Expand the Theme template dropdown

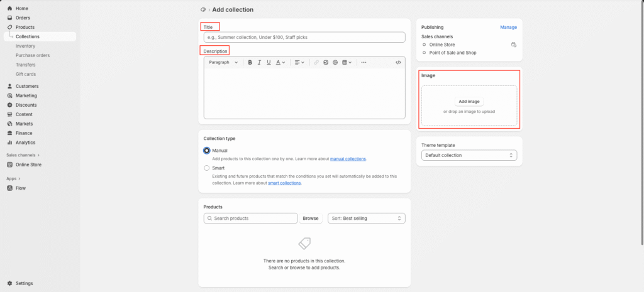tap(469, 155)
